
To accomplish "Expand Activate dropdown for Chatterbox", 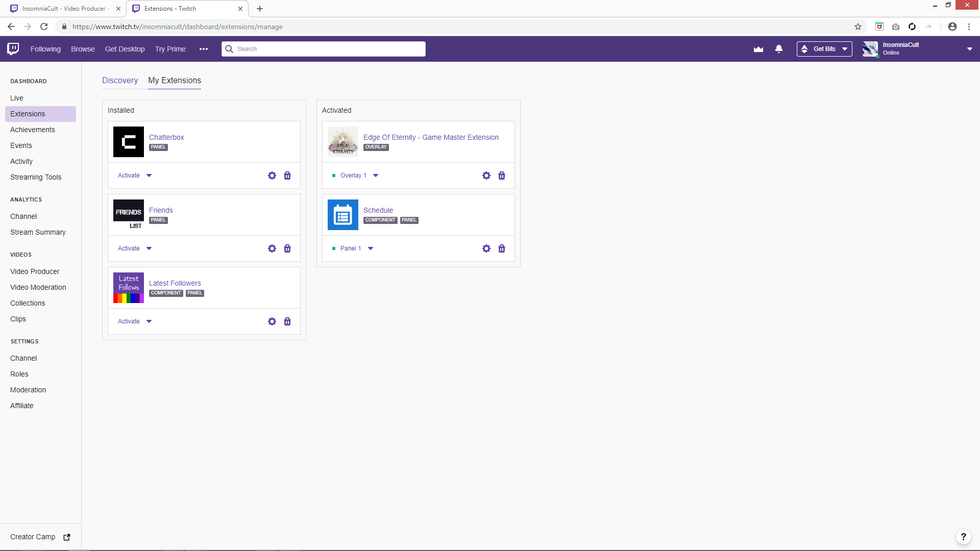I will tap(135, 176).
